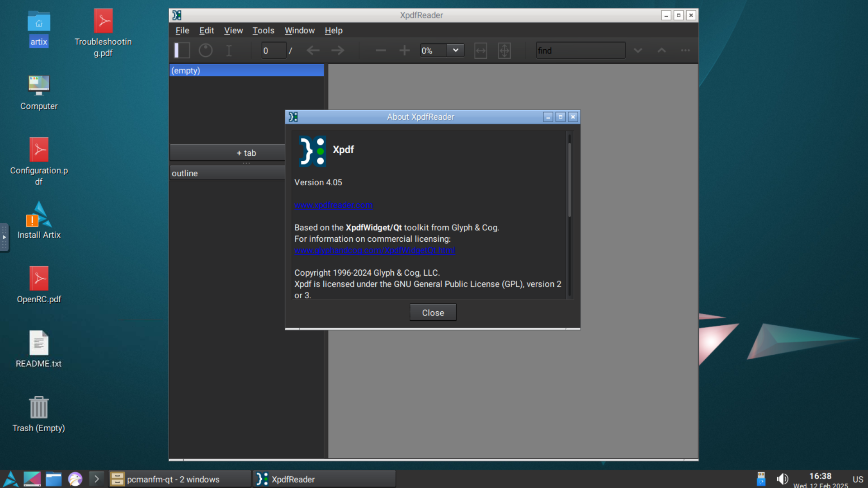
Task: Open OpenRC.pdf desktop icon
Action: coord(39,285)
